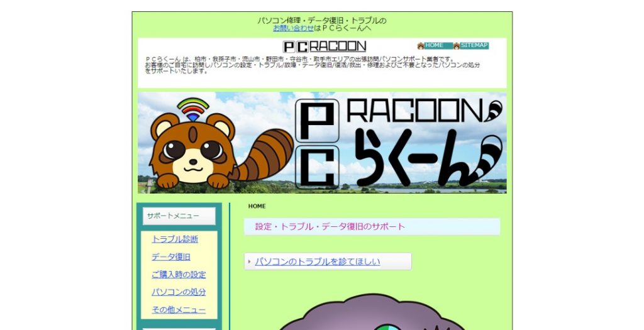Click the large PC らくーん banner image
Screen dimensions: 644x330
[x=322, y=143]
